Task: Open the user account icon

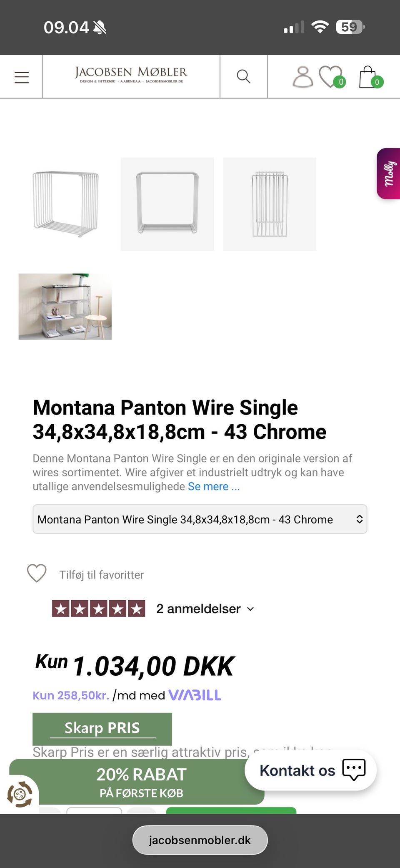Action: [302, 77]
